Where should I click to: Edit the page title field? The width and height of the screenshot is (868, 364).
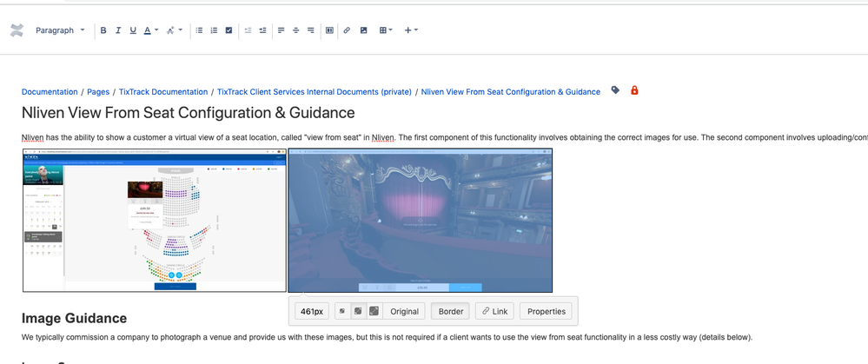point(189,113)
